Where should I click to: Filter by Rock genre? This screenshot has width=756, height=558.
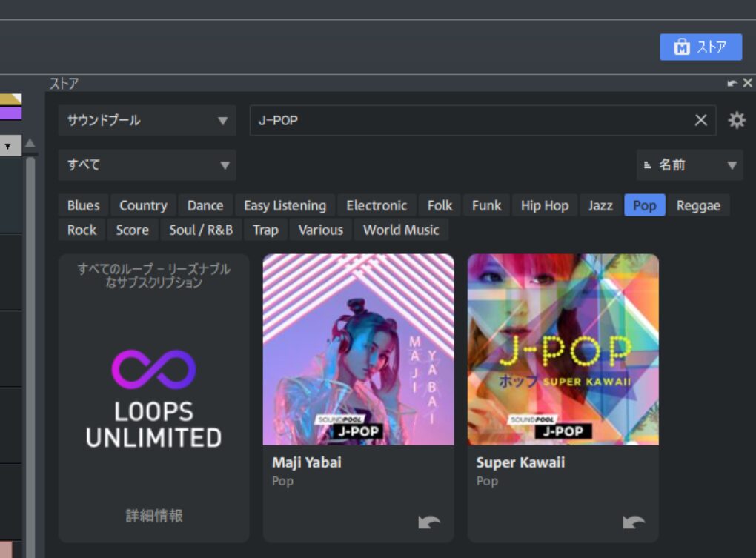tap(82, 230)
